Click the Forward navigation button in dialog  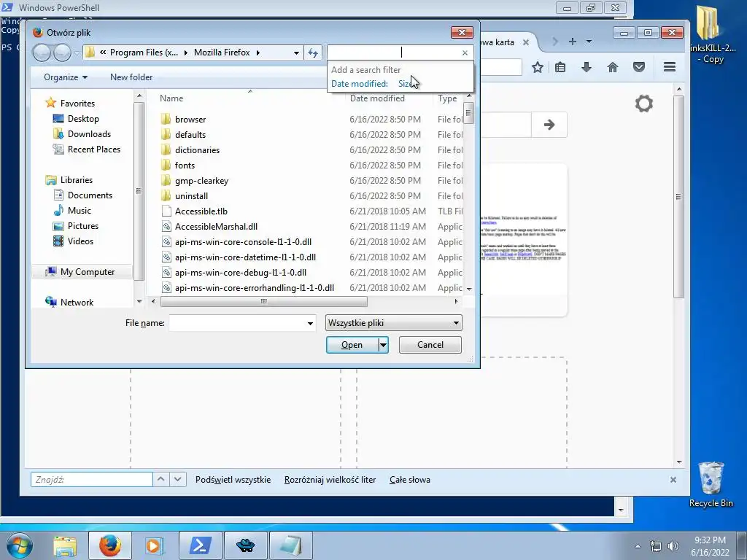(62, 52)
